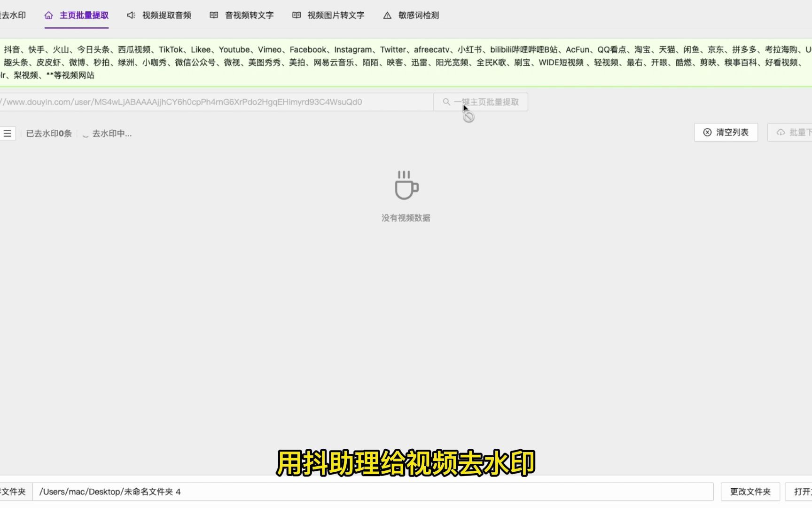This screenshot has width=812, height=508.
Task: Switch to 视频图片转文字 tab
Action: pyautogui.click(x=328, y=16)
